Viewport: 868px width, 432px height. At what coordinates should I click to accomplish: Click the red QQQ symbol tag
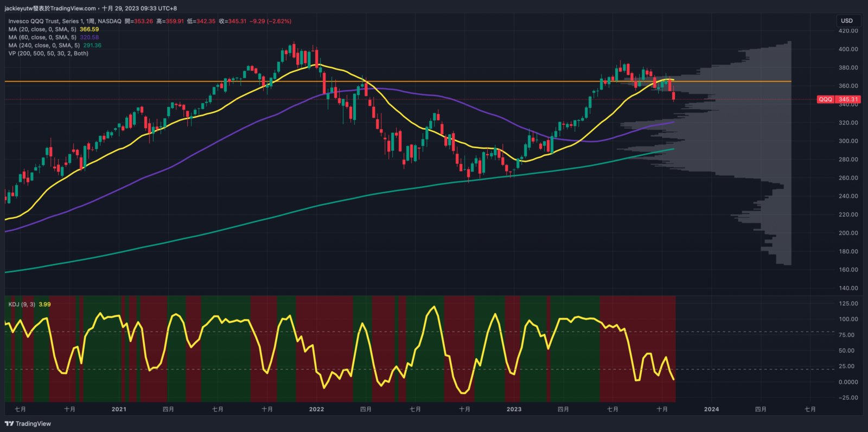point(825,99)
